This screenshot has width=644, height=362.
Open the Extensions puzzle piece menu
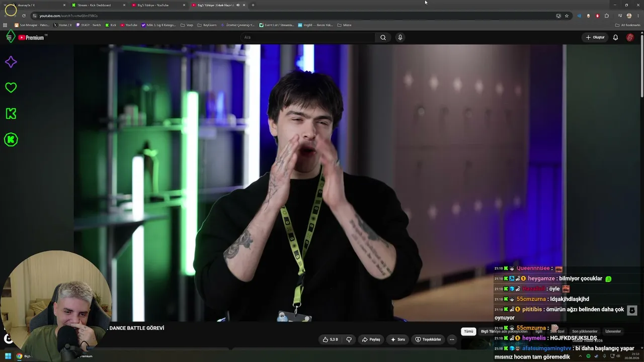coord(607,16)
